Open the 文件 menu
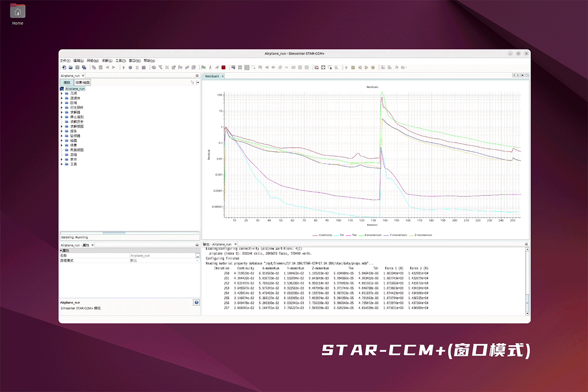 point(65,60)
